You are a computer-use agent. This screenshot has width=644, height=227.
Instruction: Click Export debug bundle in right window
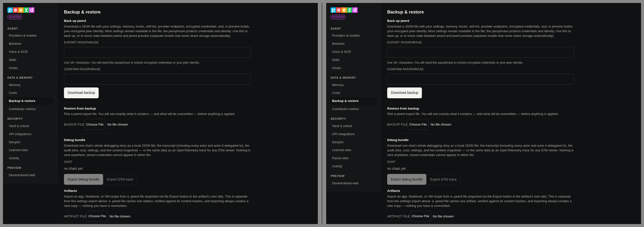(x=407, y=180)
